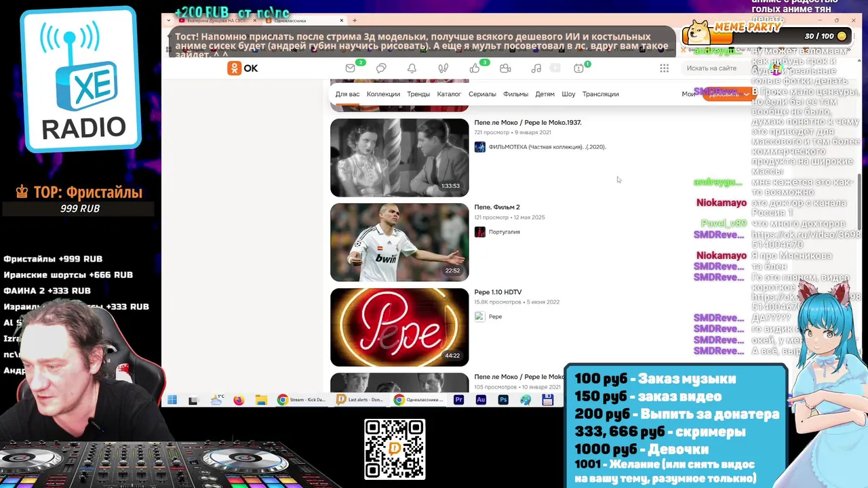Click the Португалия channel avatar icon
The width and height of the screenshot is (868, 488).
point(480,232)
